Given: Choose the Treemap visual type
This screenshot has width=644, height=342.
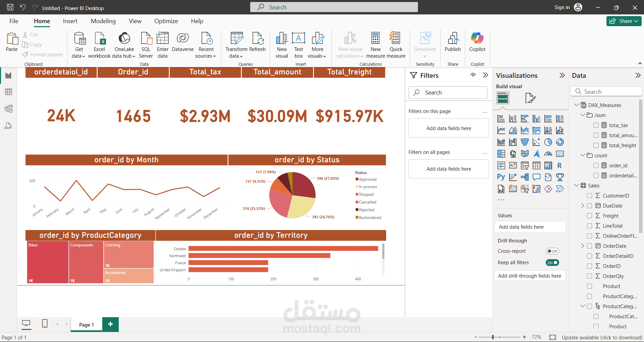Looking at the screenshot, I should (501, 154).
